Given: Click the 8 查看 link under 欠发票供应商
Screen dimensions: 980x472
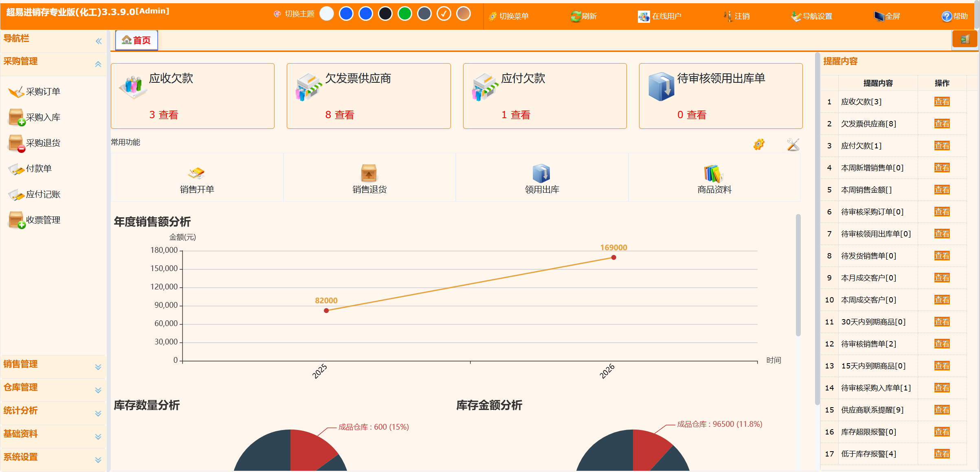Looking at the screenshot, I should pyautogui.click(x=340, y=115).
